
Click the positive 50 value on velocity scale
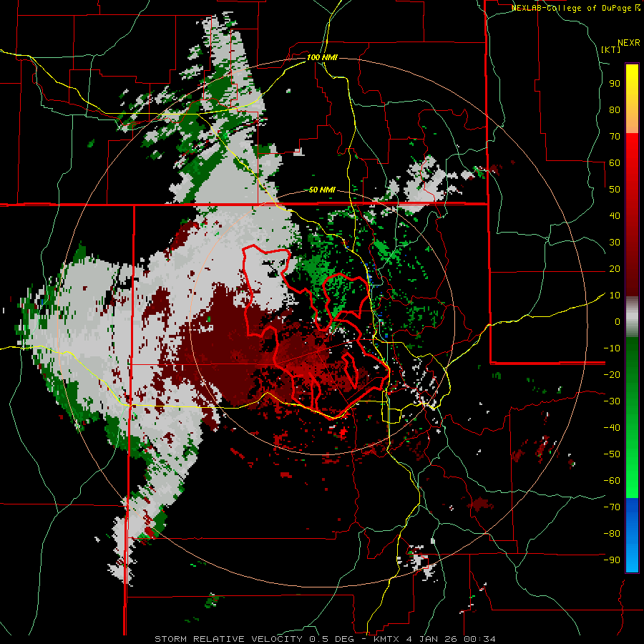point(615,190)
